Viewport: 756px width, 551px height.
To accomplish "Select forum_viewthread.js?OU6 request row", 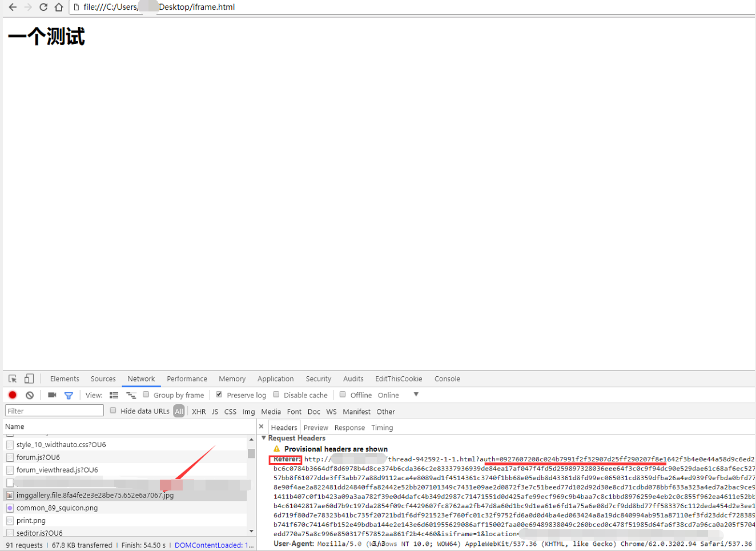I will tap(126, 470).
